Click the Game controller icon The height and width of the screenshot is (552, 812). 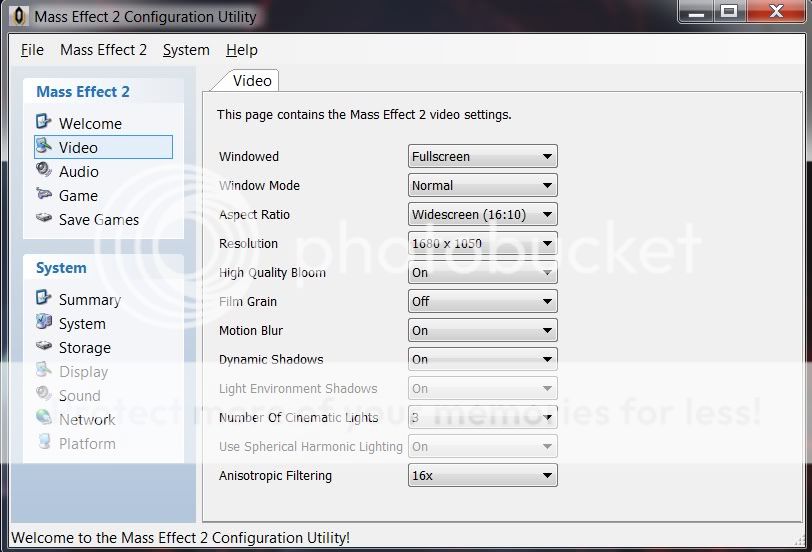[43, 195]
